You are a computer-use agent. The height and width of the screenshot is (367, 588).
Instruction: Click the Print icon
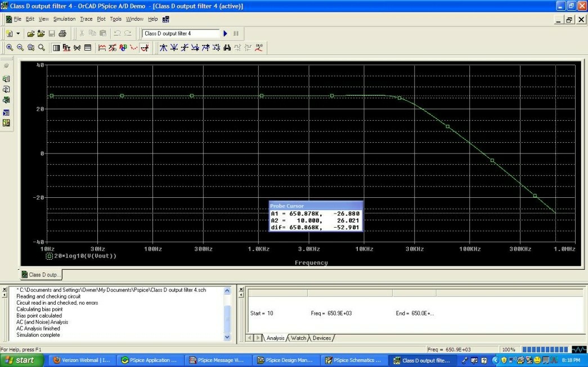[62, 33]
